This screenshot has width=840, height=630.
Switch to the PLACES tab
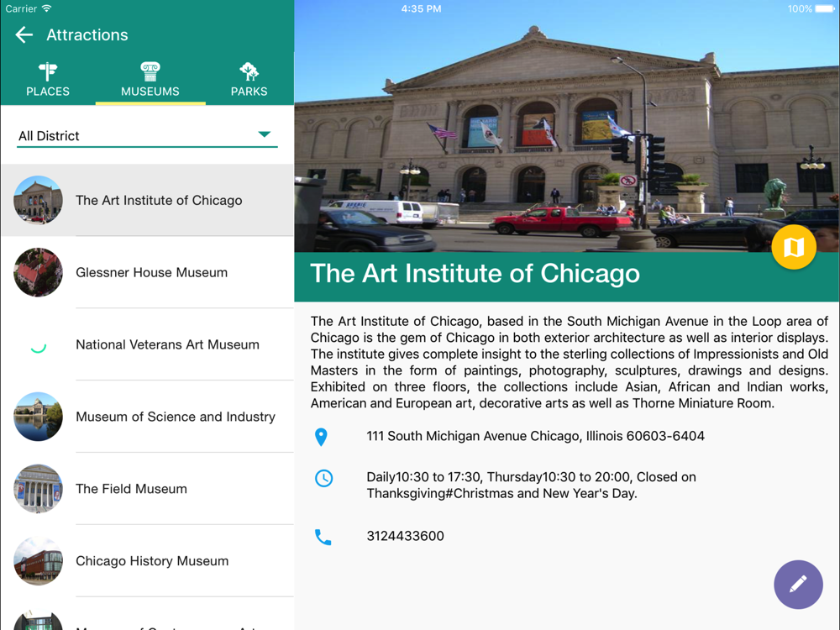click(x=48, y=80)
